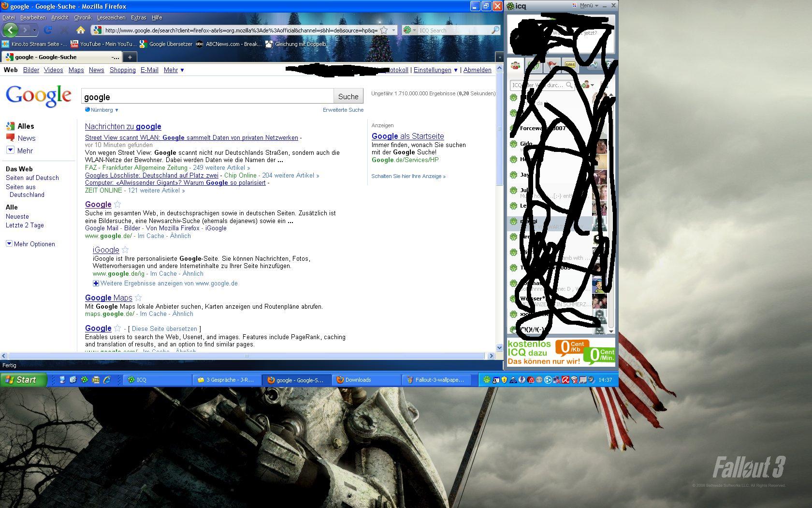The width and height of the screenshot is (812, 508).
Task: Toggle the star next to first Google result
Action: (117, 204)
